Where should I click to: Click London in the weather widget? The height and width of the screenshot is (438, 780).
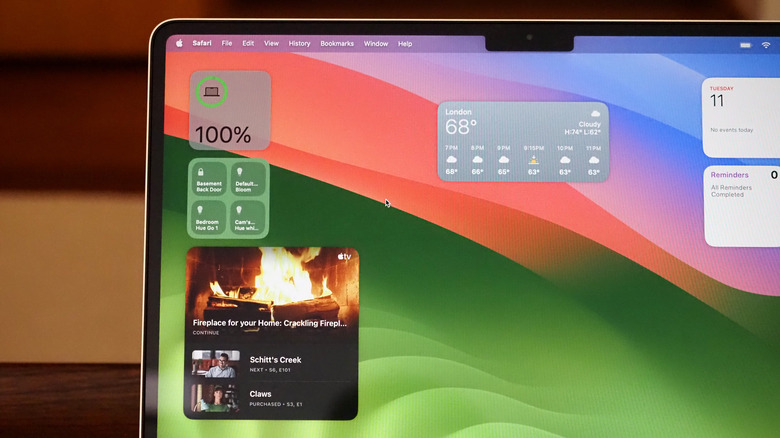pyautogui.click(x=458, y=112)
